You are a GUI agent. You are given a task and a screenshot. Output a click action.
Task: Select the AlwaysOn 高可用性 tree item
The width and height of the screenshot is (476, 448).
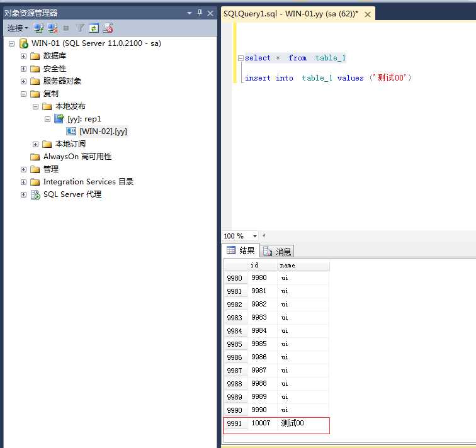click(x=77, y=157)
